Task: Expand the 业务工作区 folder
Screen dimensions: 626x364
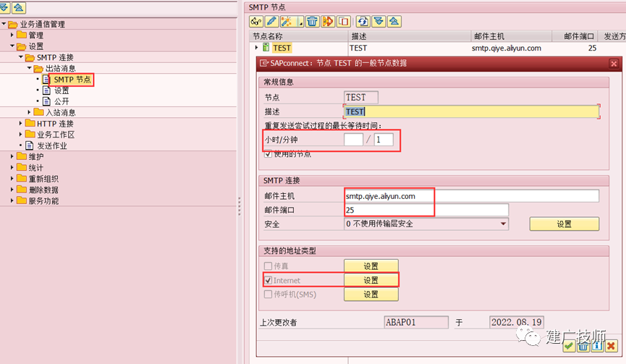Action: (x=21, y=135)
